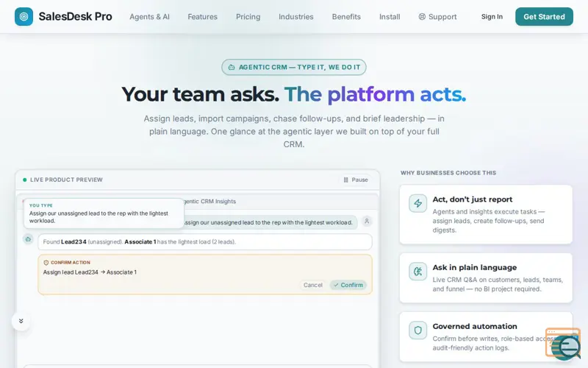
Task: Click the Assign lead Lead234 → Associate 1 text
Action: tap(90, 272)
